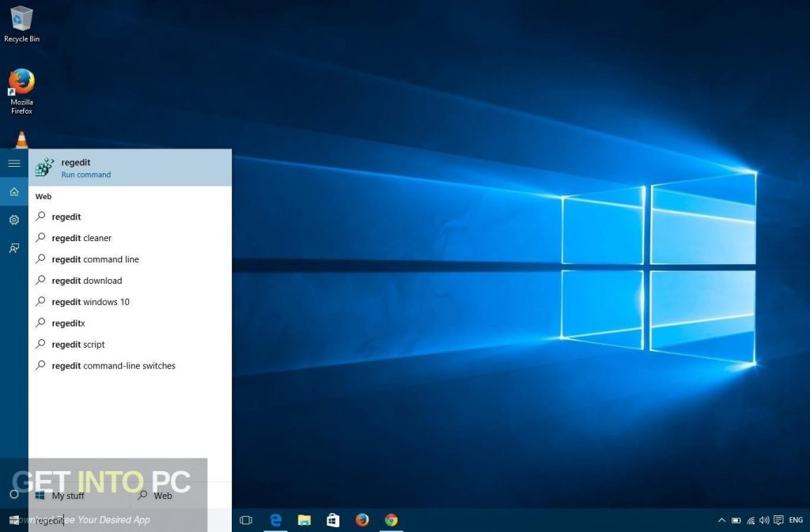Click the Web search filter button
This screenshot has width=810, height=532.
pos(180,496)
